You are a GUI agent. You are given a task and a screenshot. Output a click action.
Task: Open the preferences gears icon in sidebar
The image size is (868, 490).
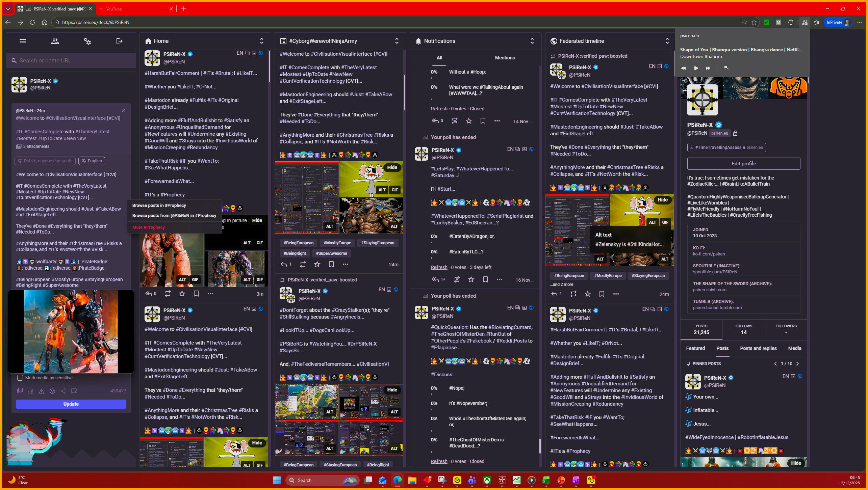coord(87,41)
